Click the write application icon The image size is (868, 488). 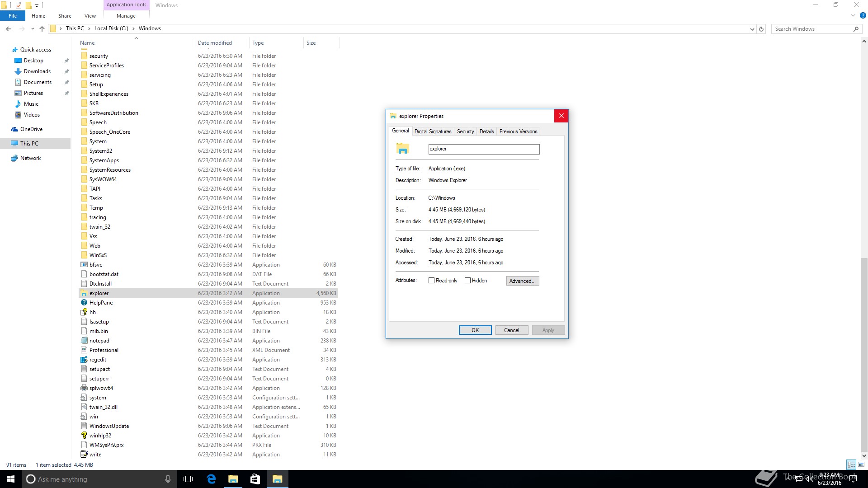point(84,455)
